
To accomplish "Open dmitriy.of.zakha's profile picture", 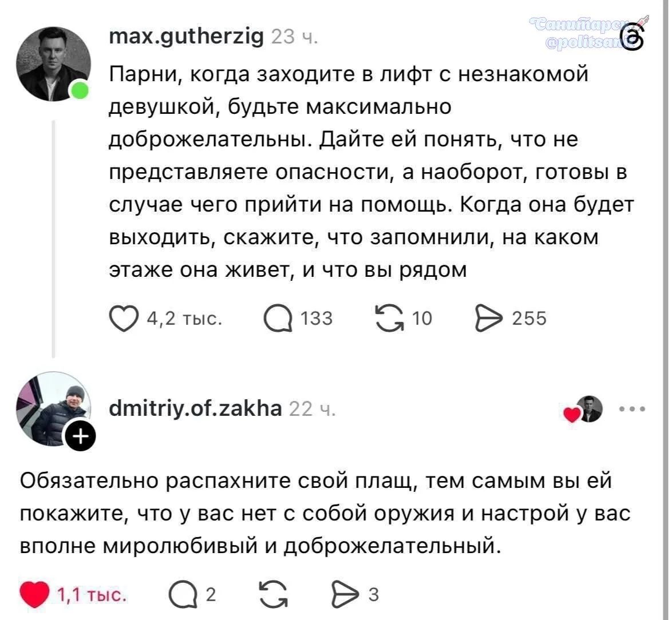I will click(x=52, y=408).
